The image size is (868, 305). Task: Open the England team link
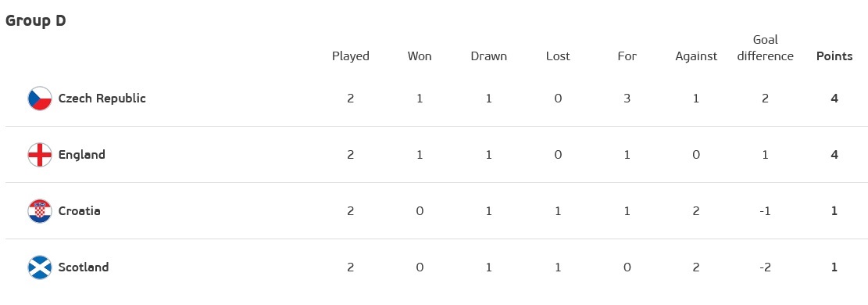(x=81, y=155)
